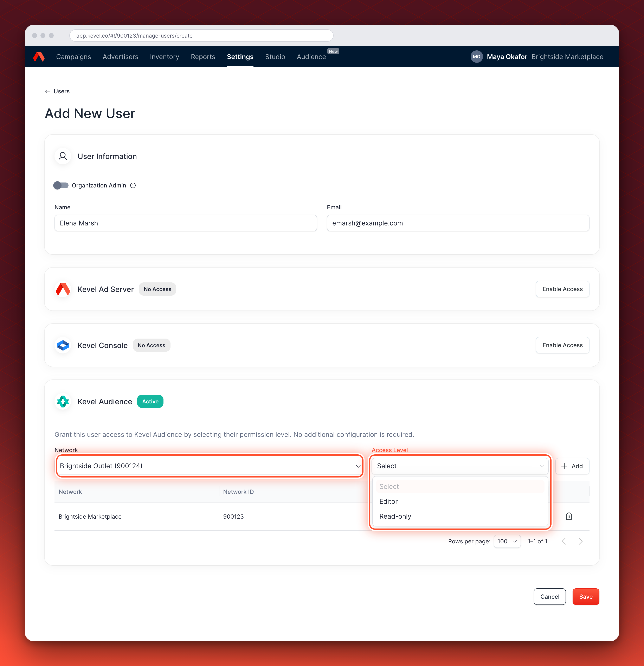Screen dimensions: 644x666
Task: Open the Audience nav tab
Action: (x=311, y=57)
